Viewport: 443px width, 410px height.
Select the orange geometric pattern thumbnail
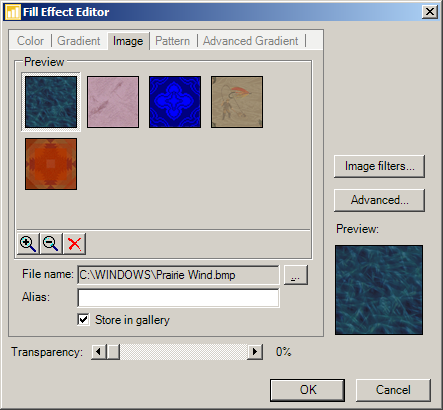pyautogui.click(x=51, y=164)
